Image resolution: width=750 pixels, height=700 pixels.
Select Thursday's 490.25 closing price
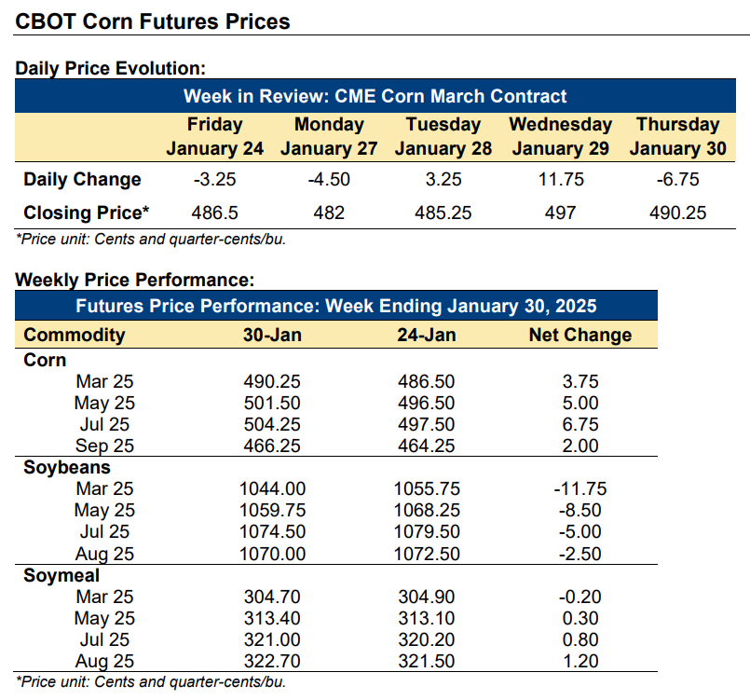tap(677, 213)
